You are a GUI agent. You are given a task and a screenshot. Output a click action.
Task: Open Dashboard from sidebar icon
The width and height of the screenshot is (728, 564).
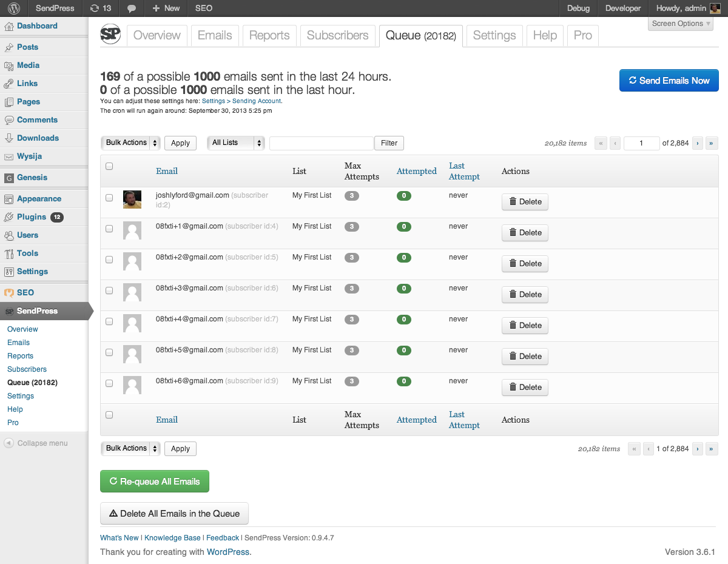point(8,26)
